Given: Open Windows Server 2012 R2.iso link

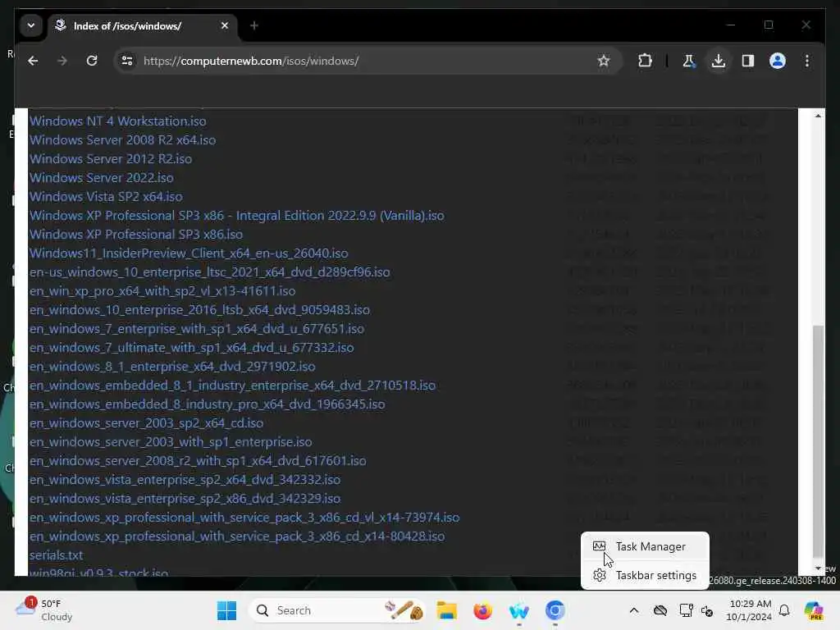Looking at the screenshot, I should [x=111, y=158].
